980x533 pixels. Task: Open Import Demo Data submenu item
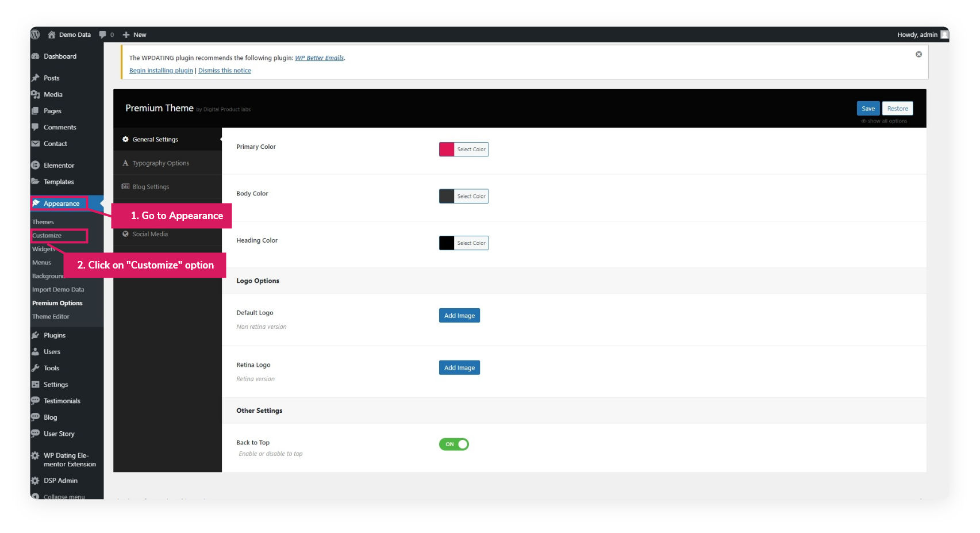coord(58,290)
